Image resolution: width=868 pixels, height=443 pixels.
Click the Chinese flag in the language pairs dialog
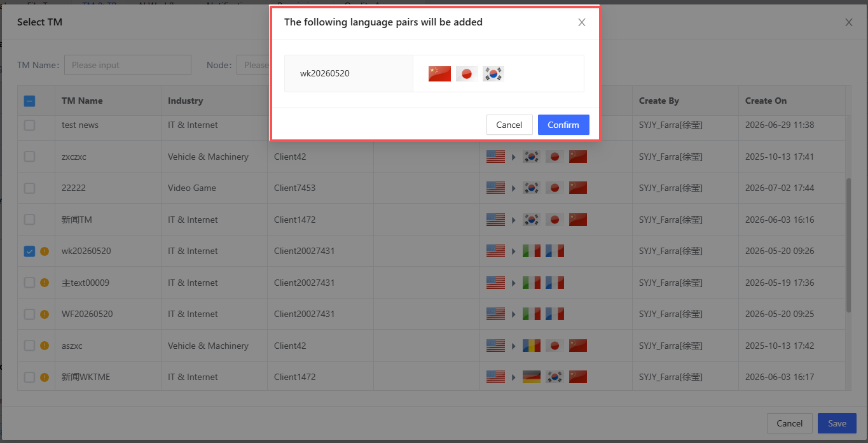(x=439, y=74)
